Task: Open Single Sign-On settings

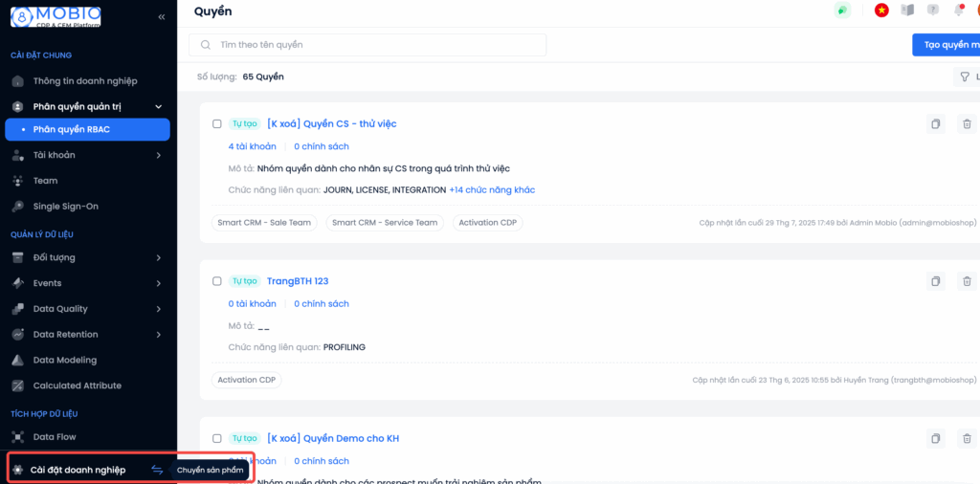Action: 65,207
